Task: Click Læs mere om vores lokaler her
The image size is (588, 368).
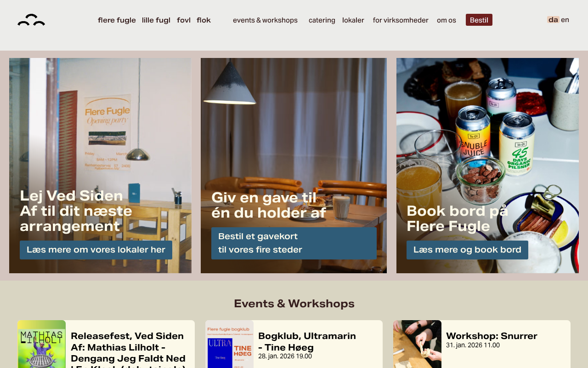Action: tap(96, 250)
